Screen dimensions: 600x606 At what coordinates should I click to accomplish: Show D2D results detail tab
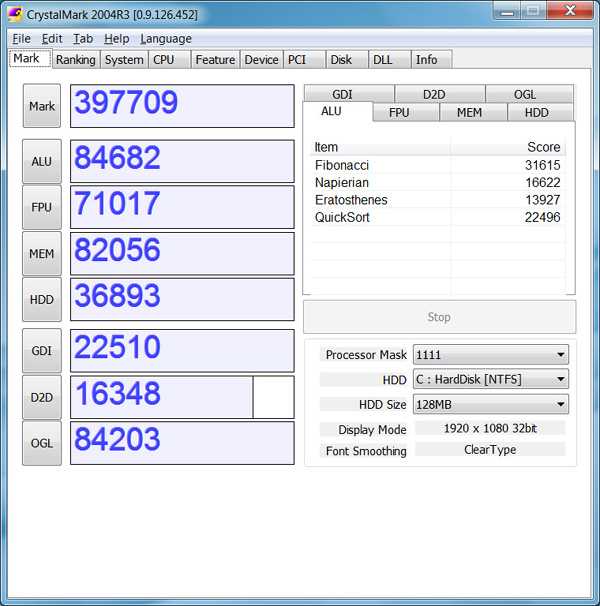(440, 94)
